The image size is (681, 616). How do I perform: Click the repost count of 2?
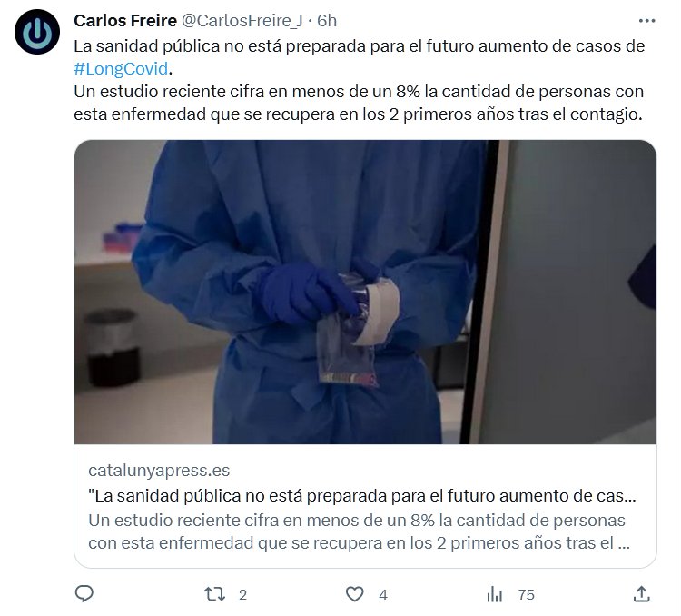tap(242, 595)
